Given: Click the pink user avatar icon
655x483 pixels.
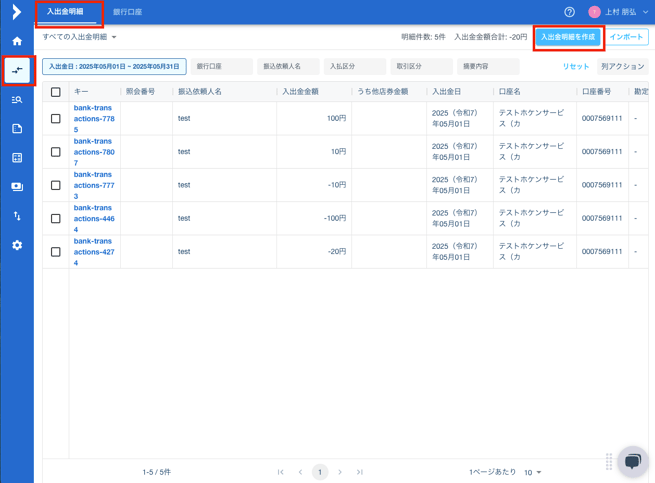Looking at the screenshot, I should [x=594, y=12].
